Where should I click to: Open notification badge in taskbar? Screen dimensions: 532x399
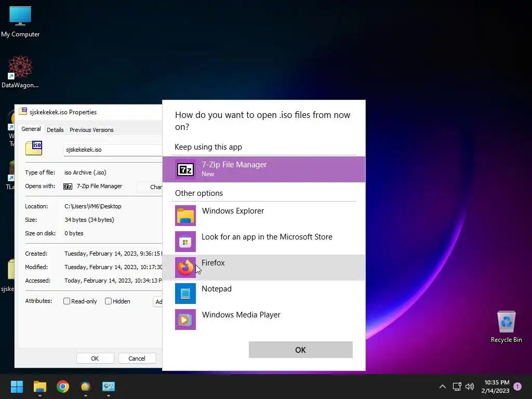517,387
